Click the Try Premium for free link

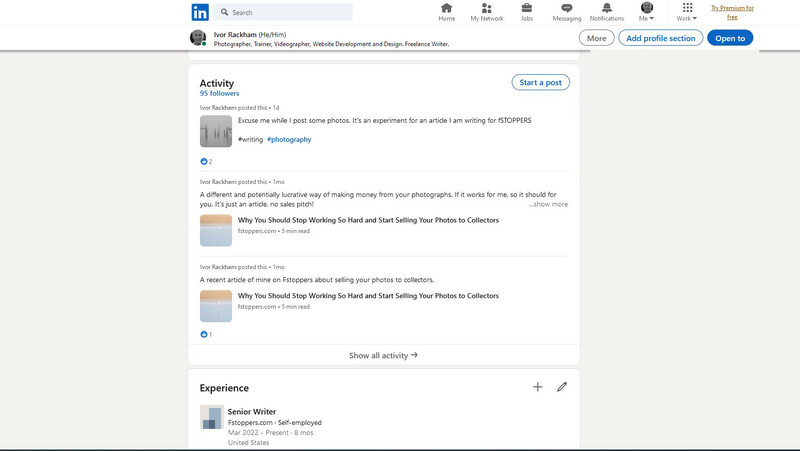pyautogui.click(x=732, y=12)
